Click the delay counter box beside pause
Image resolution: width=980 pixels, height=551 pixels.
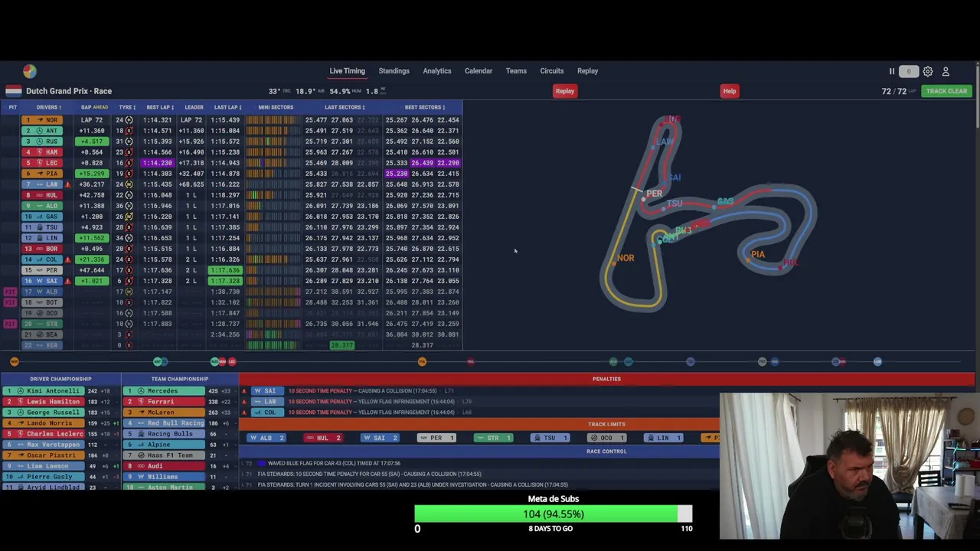click(909, 71)
